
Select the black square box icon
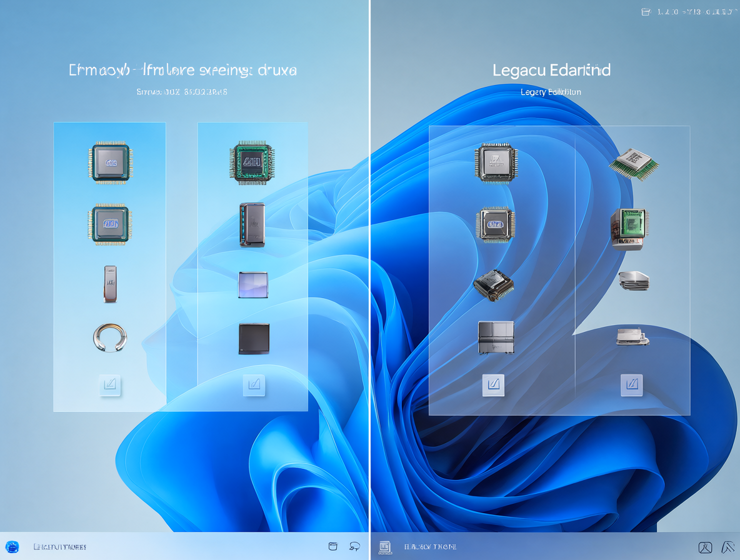click(x=254, y=339)
